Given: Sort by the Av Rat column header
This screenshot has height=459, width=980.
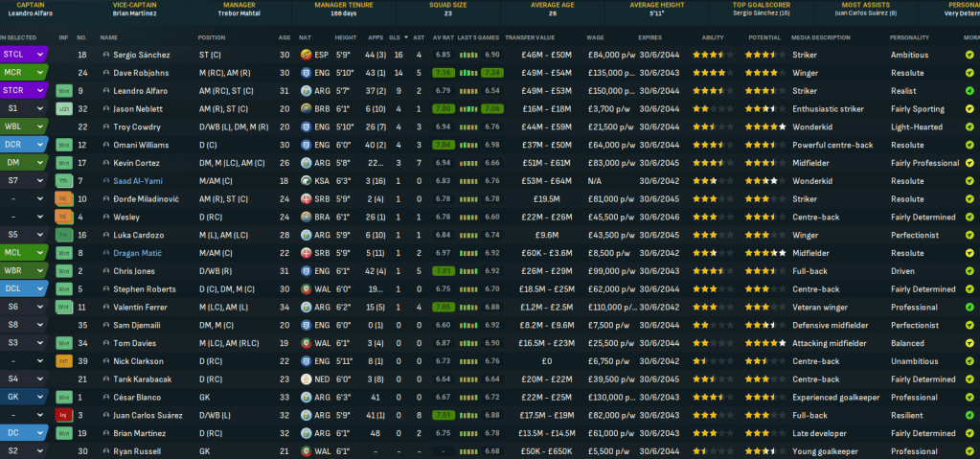Looking at the screenshot, I should [x=444, y=37].
